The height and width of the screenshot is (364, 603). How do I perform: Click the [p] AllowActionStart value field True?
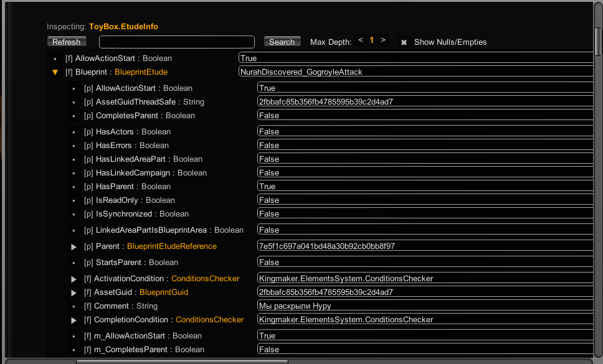click(425, 88)
